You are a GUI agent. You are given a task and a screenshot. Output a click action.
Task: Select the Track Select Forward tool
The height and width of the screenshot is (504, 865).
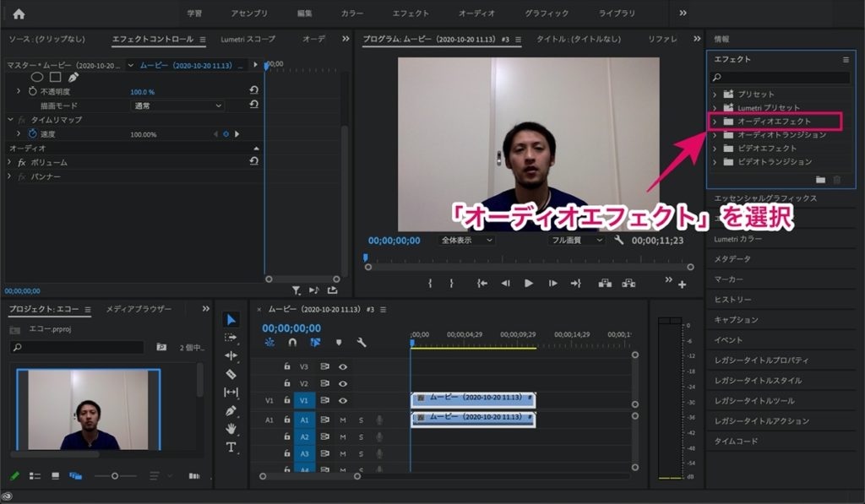coord(231,338)
